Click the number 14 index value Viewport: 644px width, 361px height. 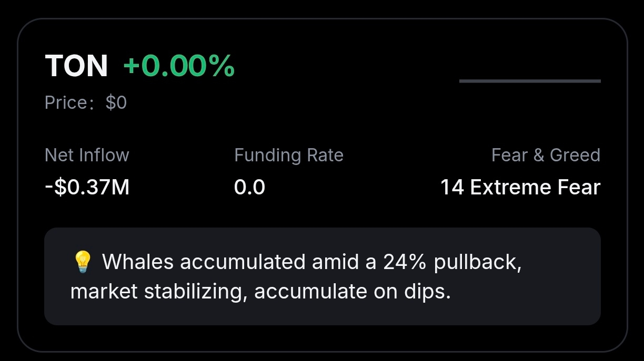tap(451, 187)
